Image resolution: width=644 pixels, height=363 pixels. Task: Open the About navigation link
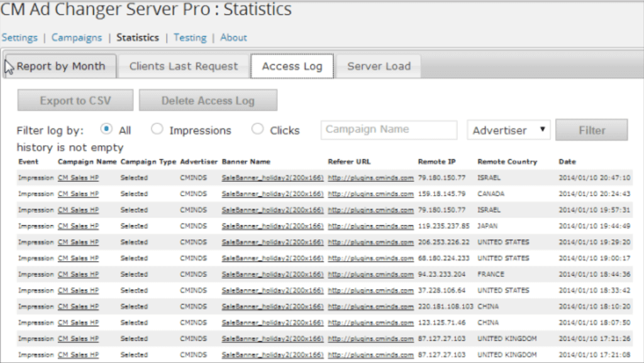(233, 38)
